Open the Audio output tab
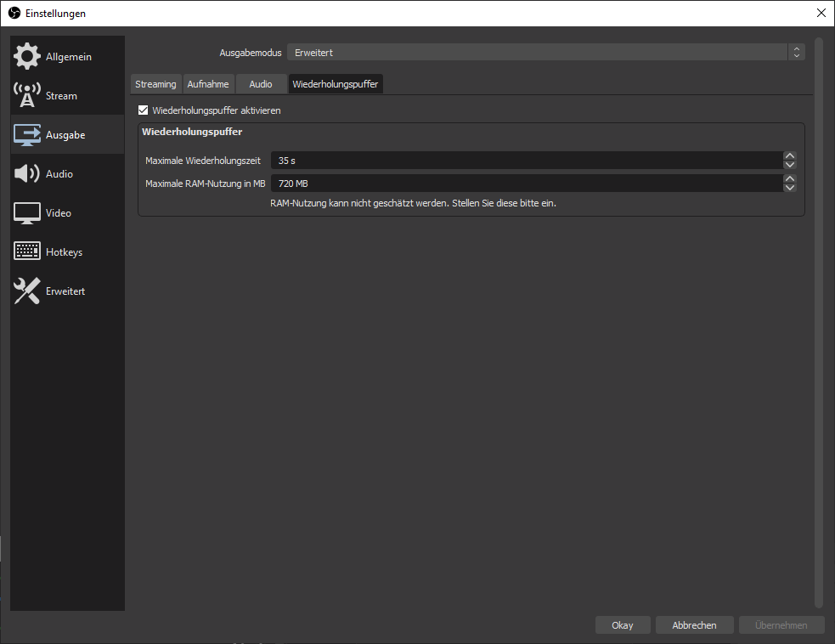Viewport: 835px width, 644px height. tap(261, 84)
